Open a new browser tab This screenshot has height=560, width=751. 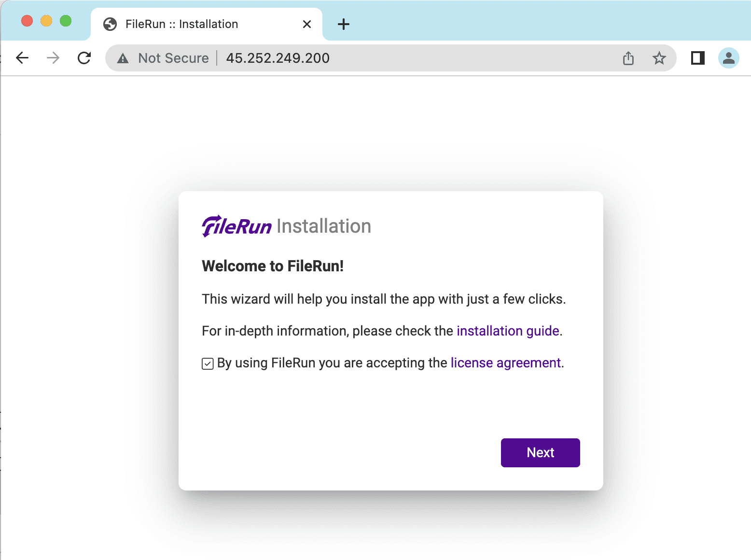(x=343, y=24)
